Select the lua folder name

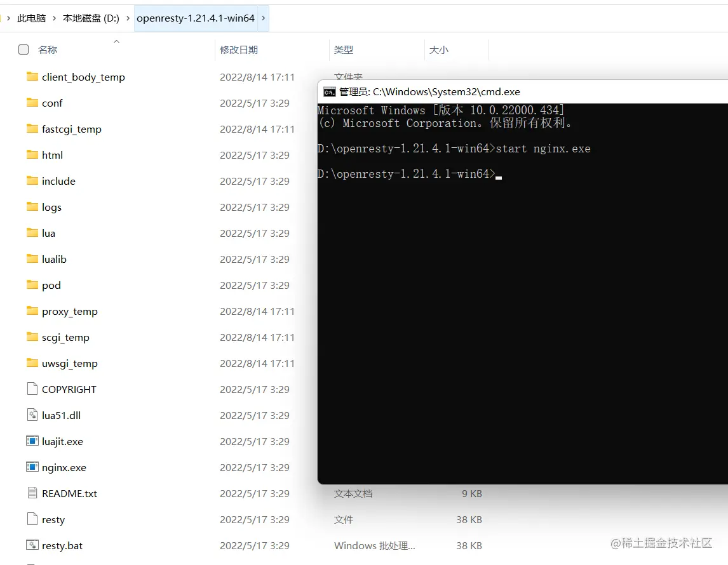click(x=48, y=233)
